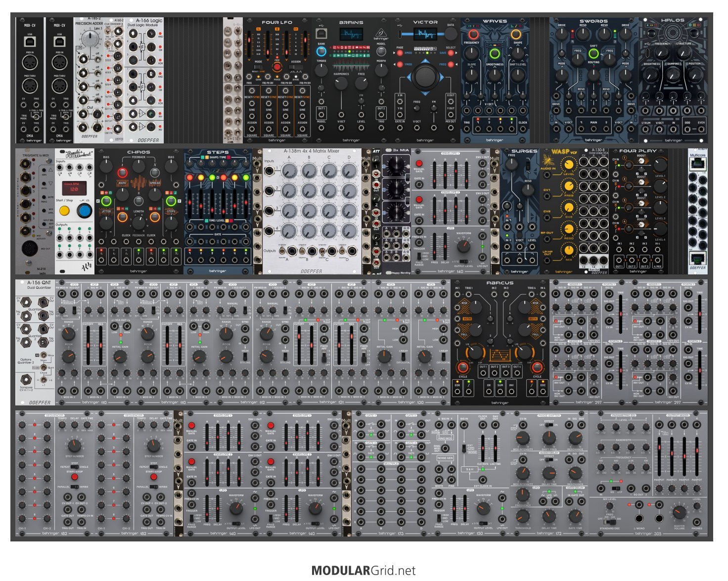Click the circular emblem atop Halos module
This screenshot has width=728, height=581.
coord(673,33)
